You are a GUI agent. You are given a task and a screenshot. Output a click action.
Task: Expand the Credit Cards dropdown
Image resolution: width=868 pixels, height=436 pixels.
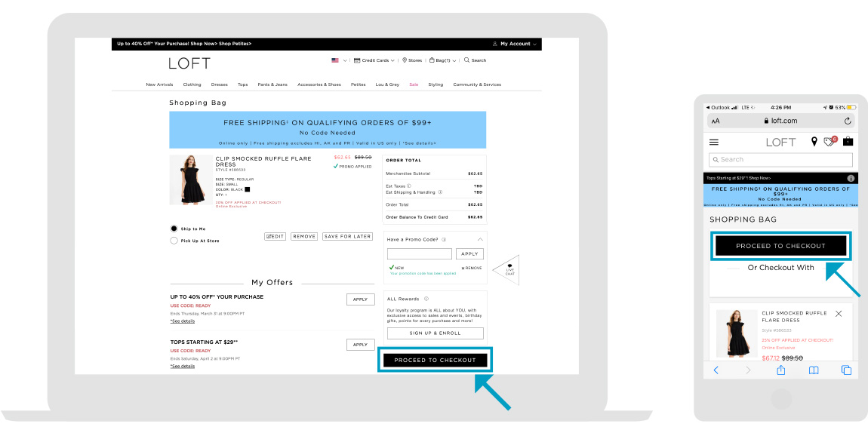(374, 60)
